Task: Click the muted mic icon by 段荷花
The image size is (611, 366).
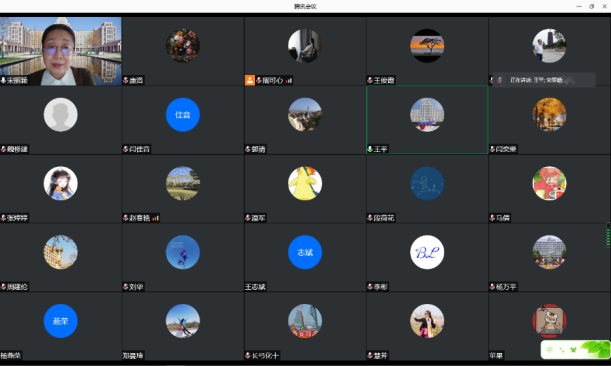Action: coord(370,218)
